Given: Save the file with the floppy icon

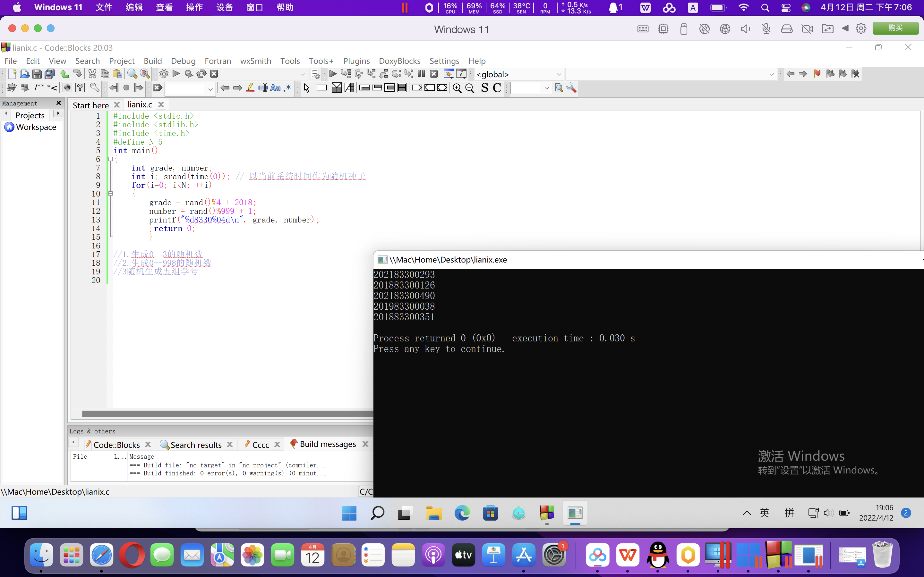Looking at the screenshot, I should [x=37, y=74].
